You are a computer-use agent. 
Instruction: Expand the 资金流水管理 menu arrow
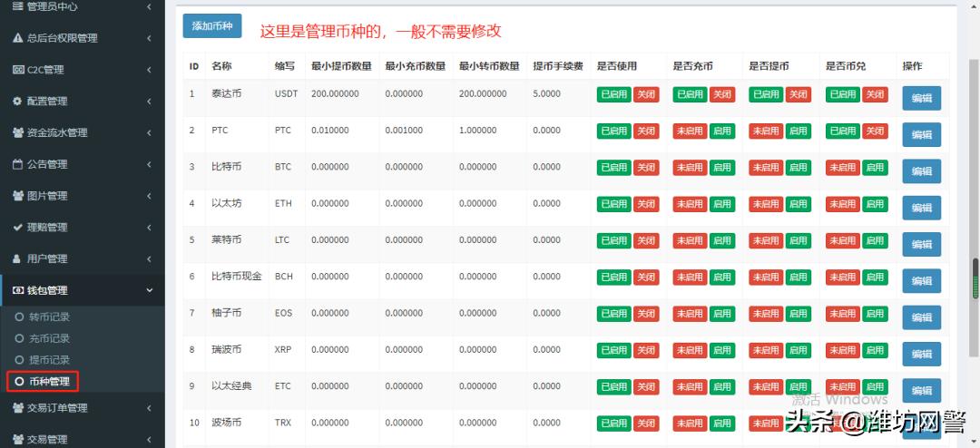[150, 132]
